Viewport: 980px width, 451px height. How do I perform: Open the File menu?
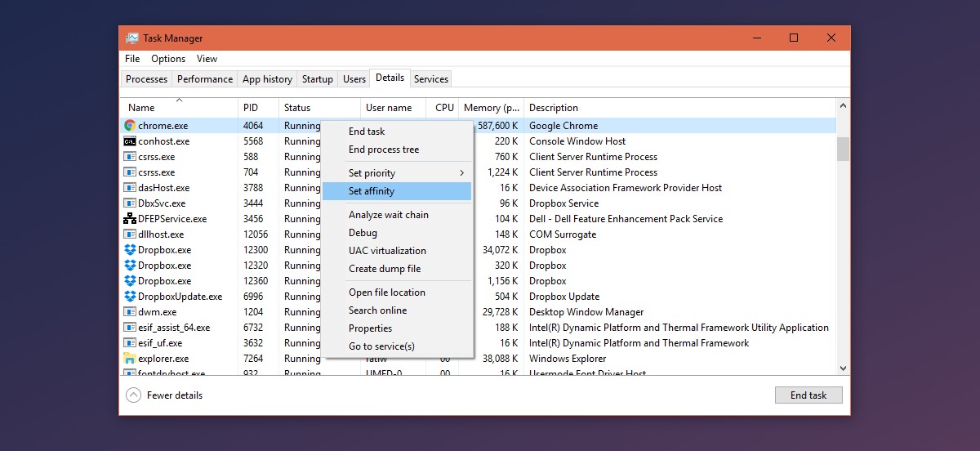coord(132,59)
